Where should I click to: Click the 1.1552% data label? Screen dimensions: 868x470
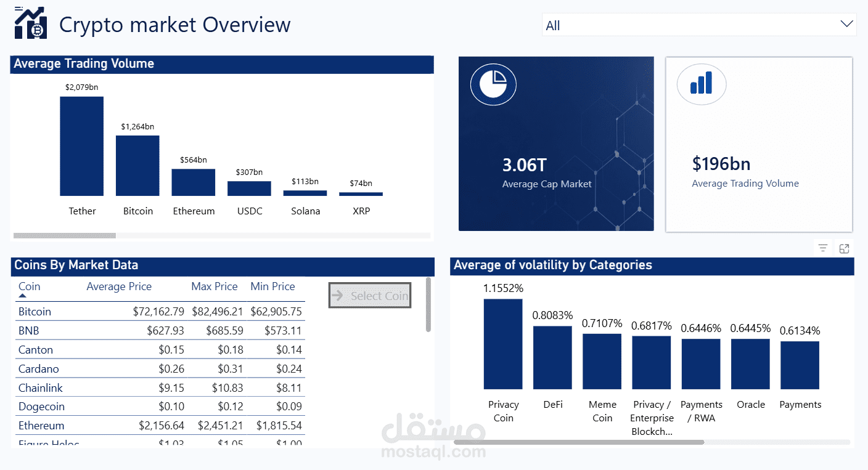[503, 288]
